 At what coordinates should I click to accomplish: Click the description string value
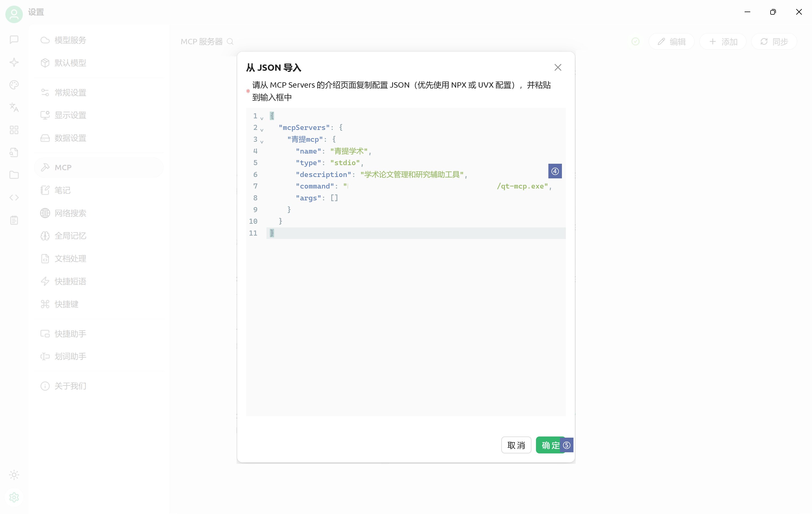click(x=412, y=175)
